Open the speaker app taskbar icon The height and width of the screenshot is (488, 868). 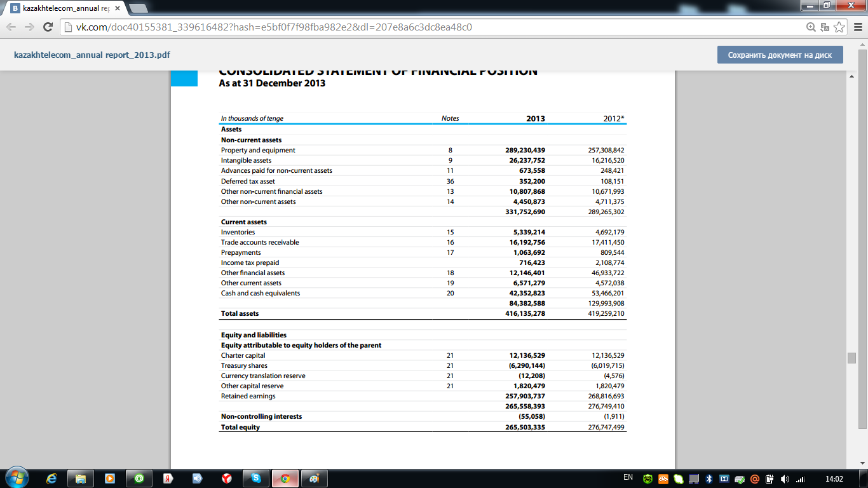(198, 478)
